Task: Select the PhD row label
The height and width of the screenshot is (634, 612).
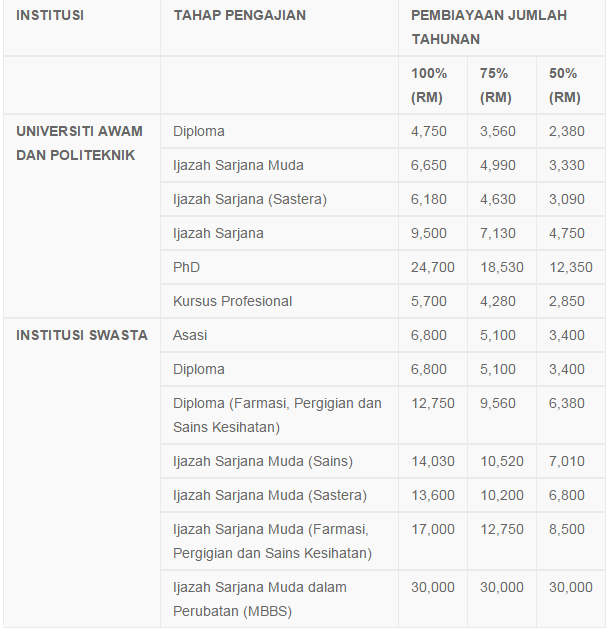Action: [x=187, y=267]
